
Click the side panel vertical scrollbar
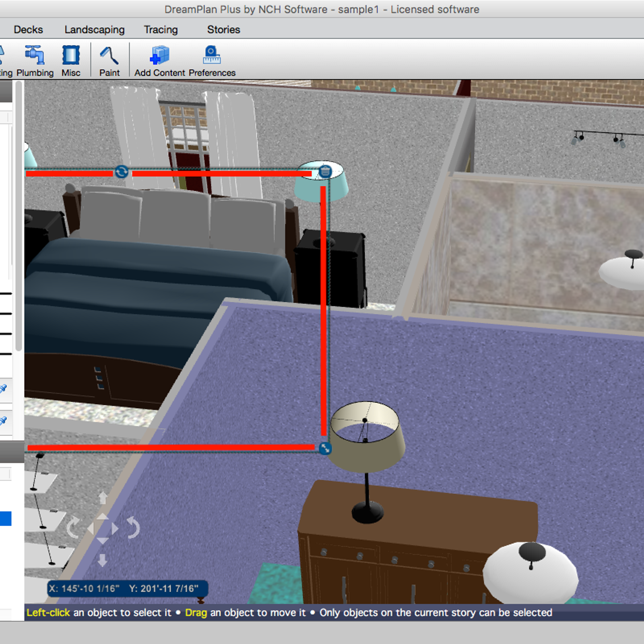coord(19,215)
